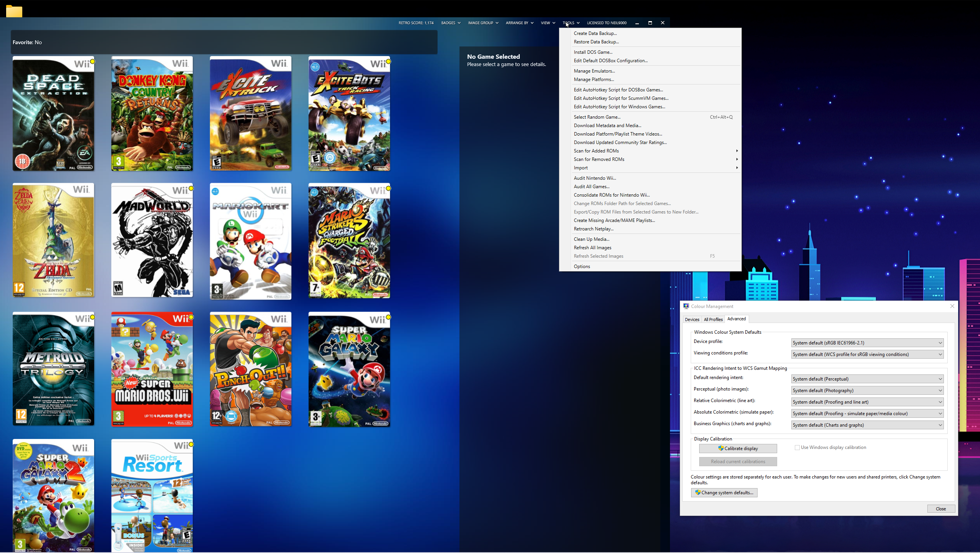Select the Wii Sports Resort cover
This screenshot has width=980, height=553.
click(152, 496)
